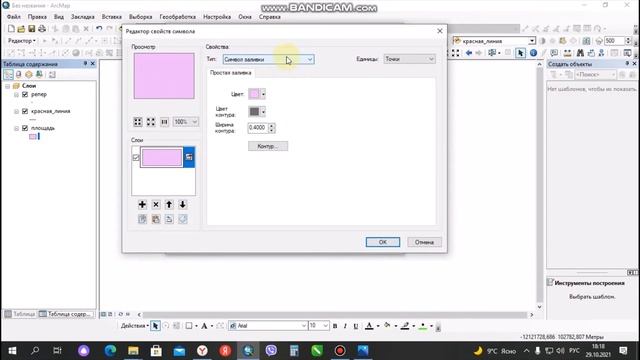Click the Ширина контура width field
The height and width of the screenshot is (360, 640).
click(x=258, y=128)
